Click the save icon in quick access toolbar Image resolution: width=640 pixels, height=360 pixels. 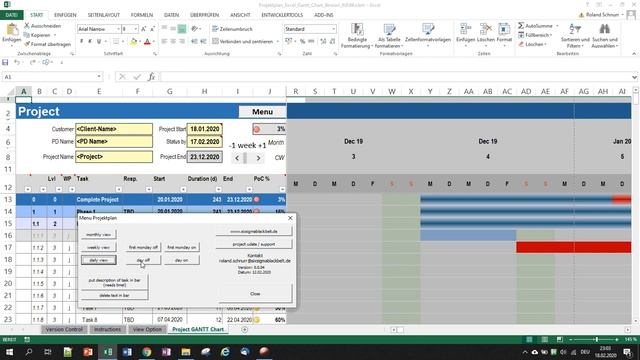pyautogui.click(x=5, y=62)
